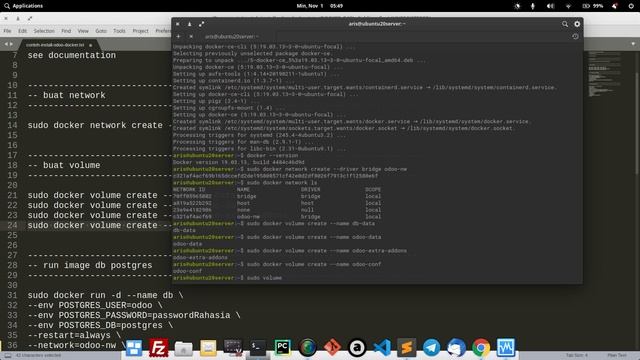Click Sublime tab navigation back arrow
This screenshot has width=640, height=360.
click(6, 44)
